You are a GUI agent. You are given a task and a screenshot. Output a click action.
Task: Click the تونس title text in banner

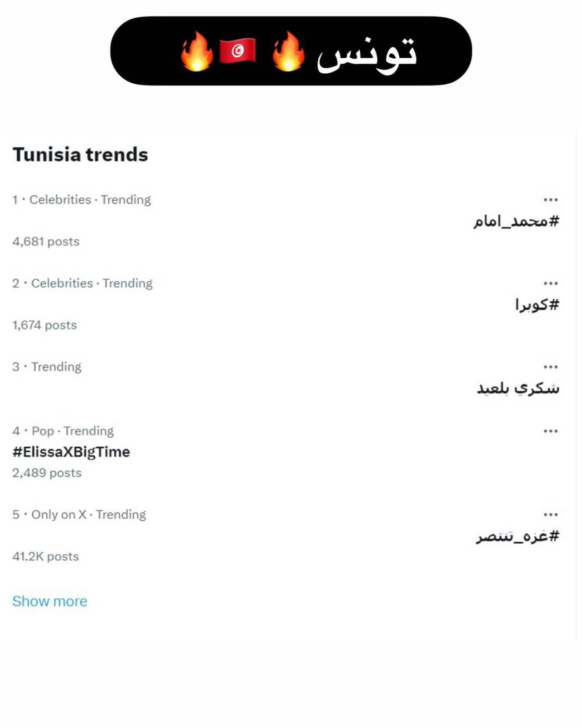click(366, 54)
